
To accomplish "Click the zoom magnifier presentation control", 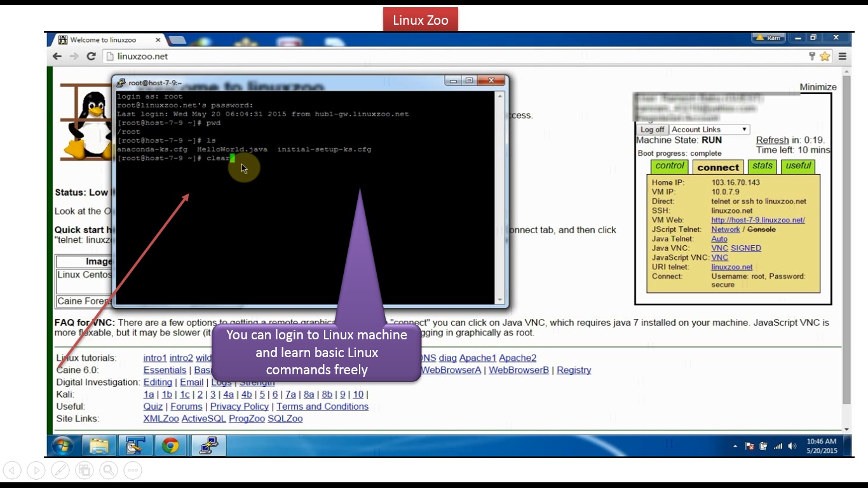I will (x=109, y=470).
